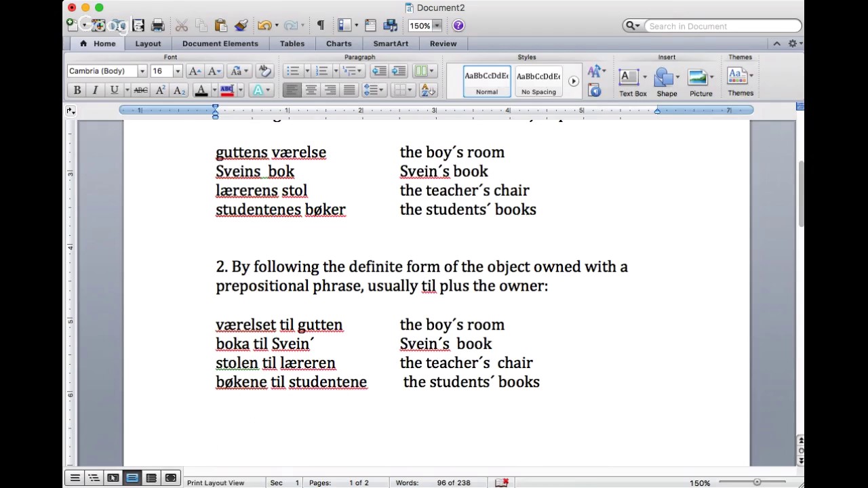This screenshot has width=868, height=488.
Task: Insert a Text Box
Action: coord(633,83)
